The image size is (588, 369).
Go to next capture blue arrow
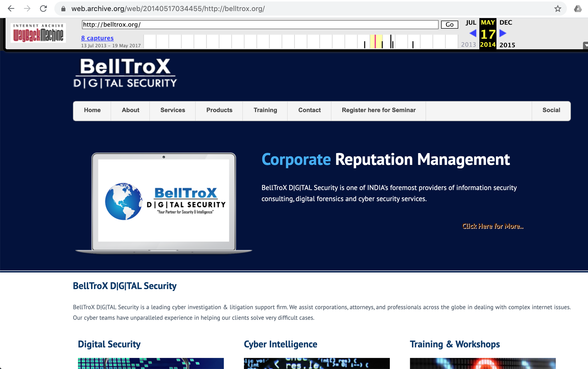click(x=503, y=33)
